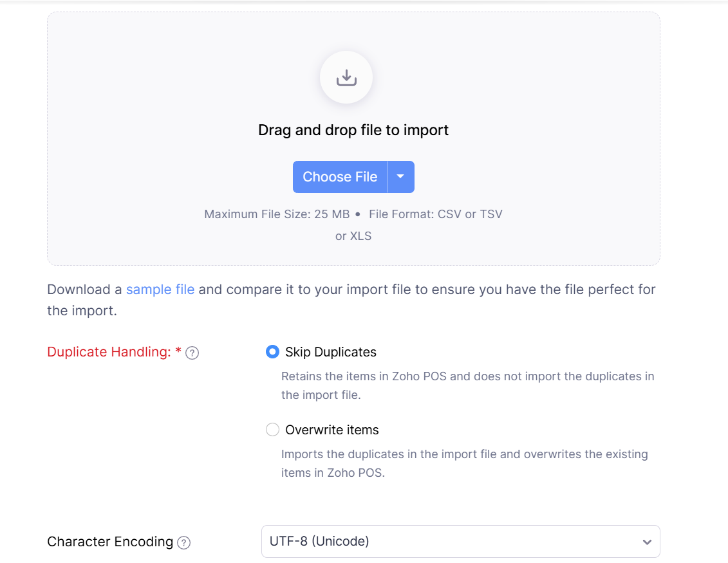Screen dimensions: 728x563
Task: Expand the arrow next to Choose File
Action: [x=400, y=177]
